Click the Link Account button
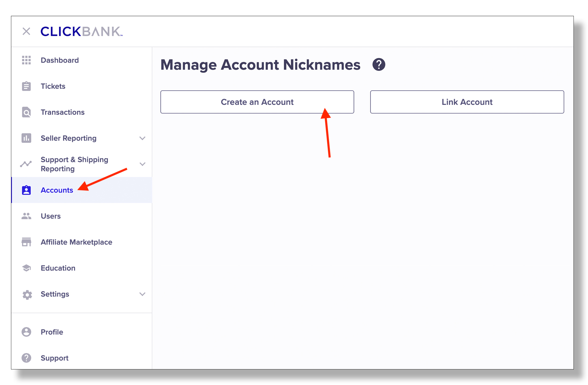The image size is (588, 385). (467, 102)
